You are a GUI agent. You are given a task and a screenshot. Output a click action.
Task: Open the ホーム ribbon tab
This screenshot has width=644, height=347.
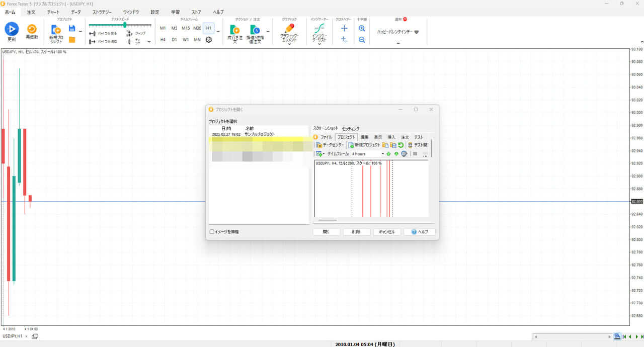coord(10,12)
